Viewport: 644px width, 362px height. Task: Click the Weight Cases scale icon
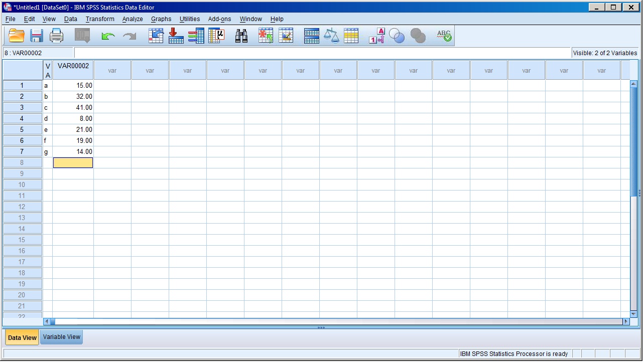[331, 36]
